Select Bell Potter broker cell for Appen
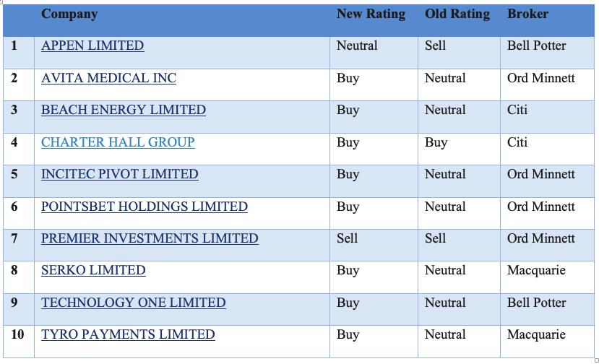The image size is (599, 364). (x=537, y=45)
